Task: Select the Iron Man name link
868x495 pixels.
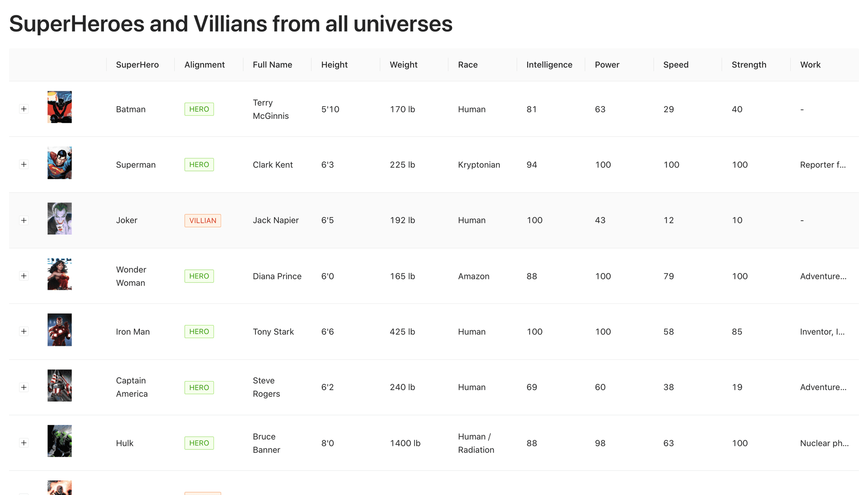Action: pyautogui.click(x=132, y=331)
